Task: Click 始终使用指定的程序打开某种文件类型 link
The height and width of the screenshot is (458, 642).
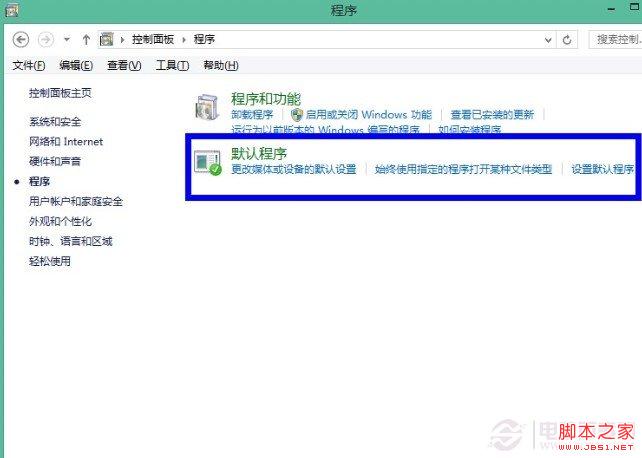Action: point(463,169)
